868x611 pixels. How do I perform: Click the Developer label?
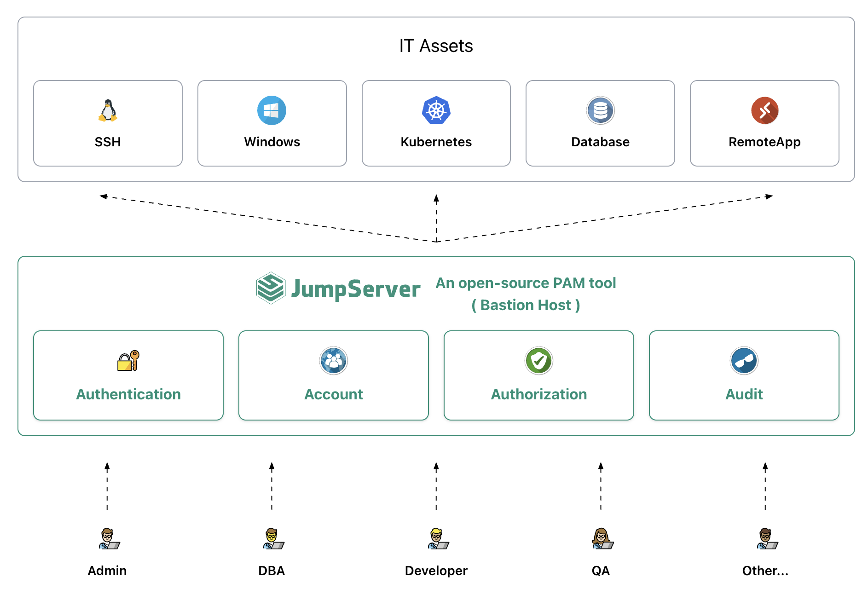436,571
